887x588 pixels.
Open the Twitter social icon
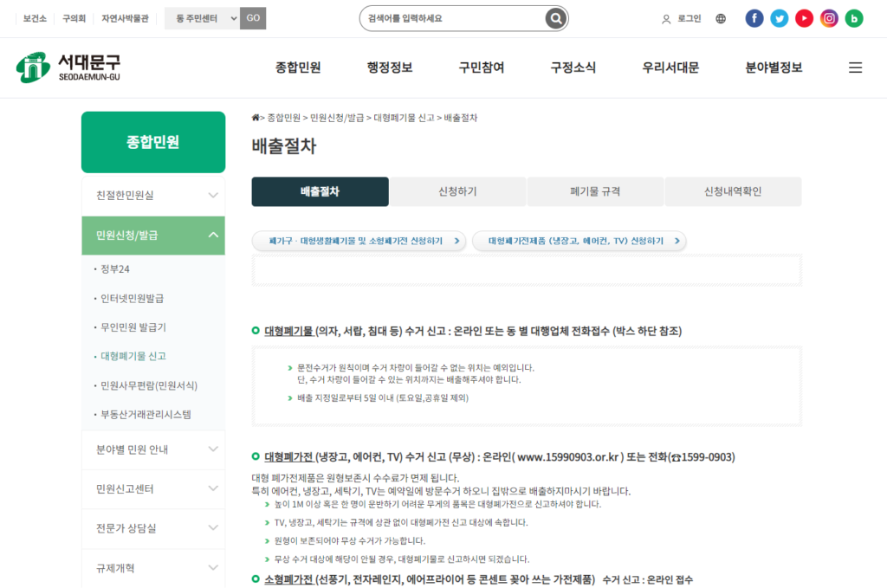tap(779, 19)
